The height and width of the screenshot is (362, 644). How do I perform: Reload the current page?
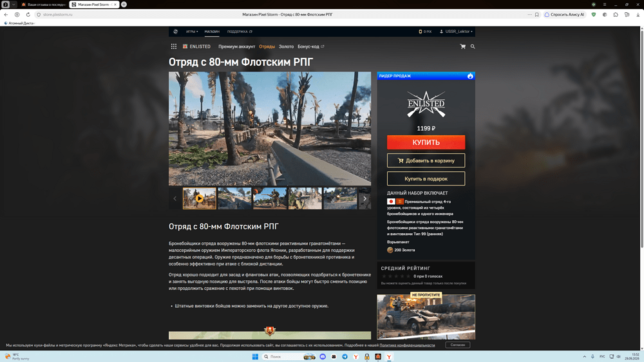pos(28,14)
